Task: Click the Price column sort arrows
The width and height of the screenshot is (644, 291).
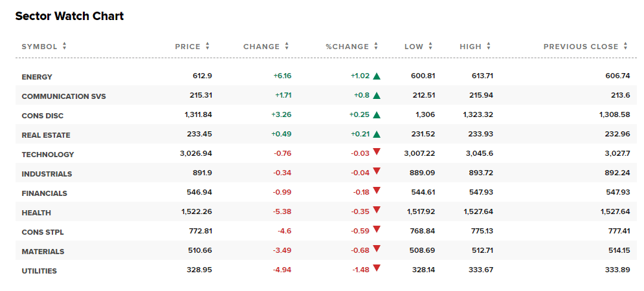Action: tap(208, 47)
